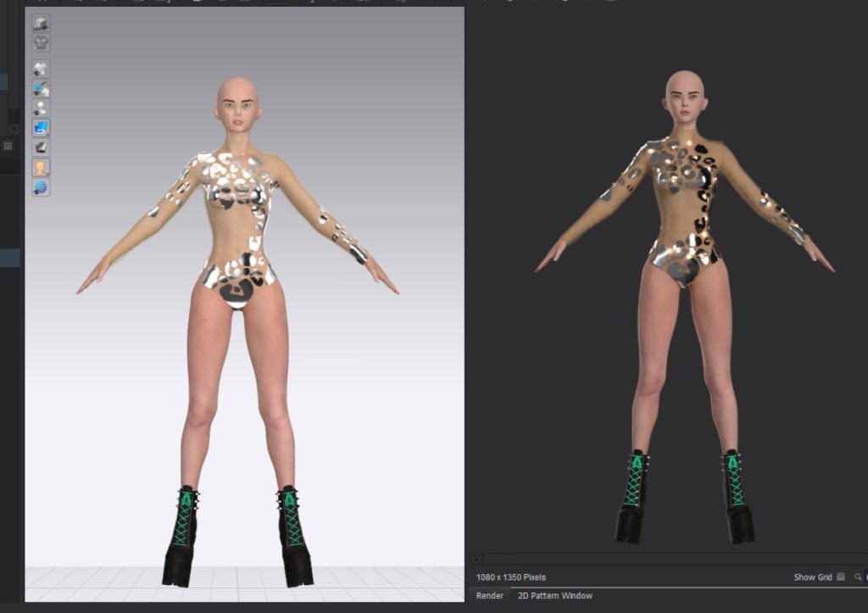
Task: Click the small grid icon in the left panel
Action: tap(8, 146)
